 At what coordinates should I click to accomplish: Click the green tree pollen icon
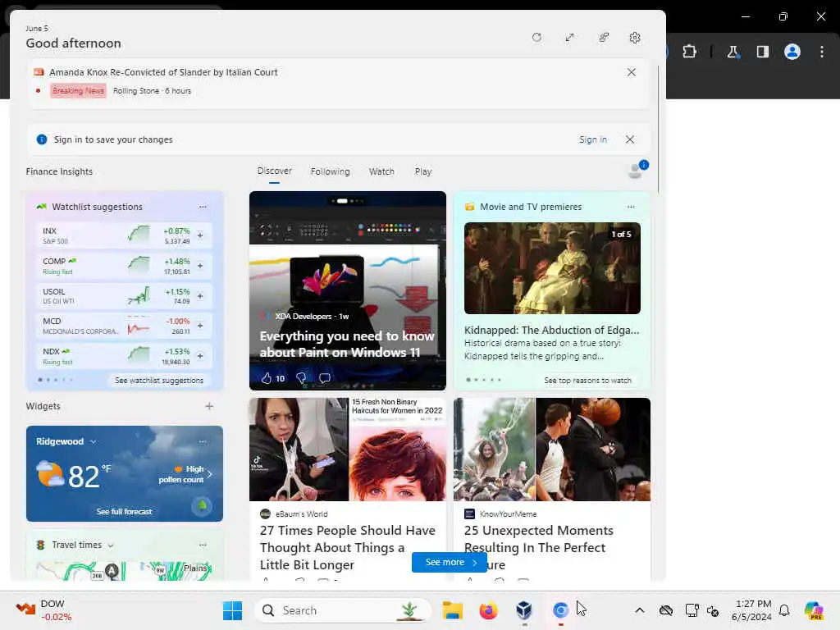tap(202, 505)
